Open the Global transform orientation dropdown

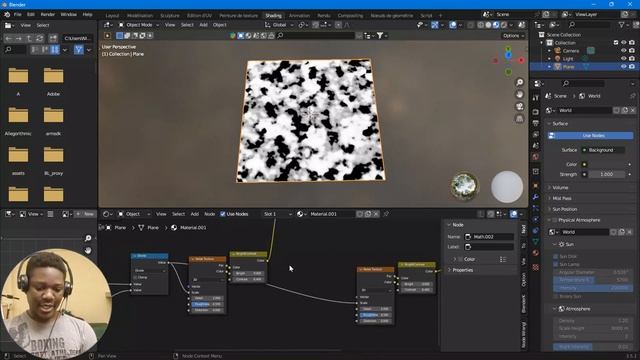tap(279, 25)
